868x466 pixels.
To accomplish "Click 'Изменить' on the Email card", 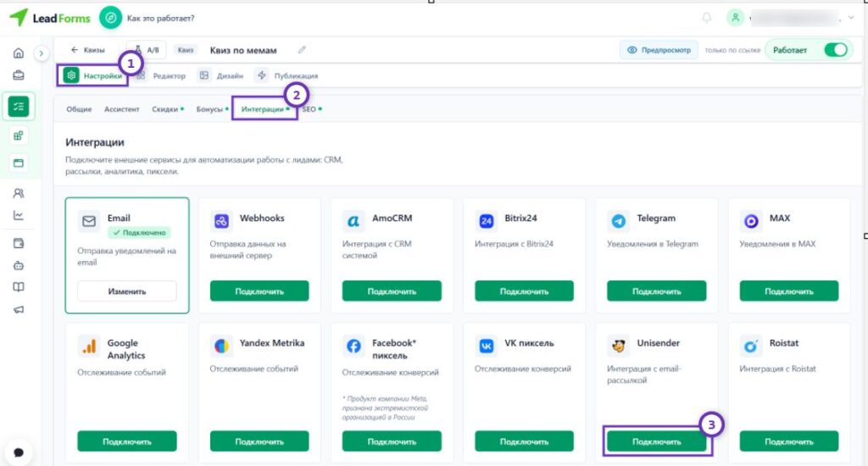I will (x=127, y=291).
